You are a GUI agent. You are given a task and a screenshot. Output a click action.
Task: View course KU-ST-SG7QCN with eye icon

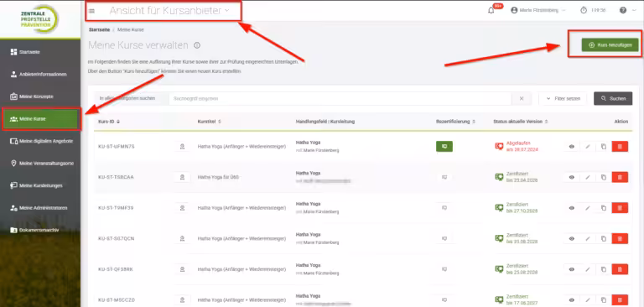coord(571,238)
